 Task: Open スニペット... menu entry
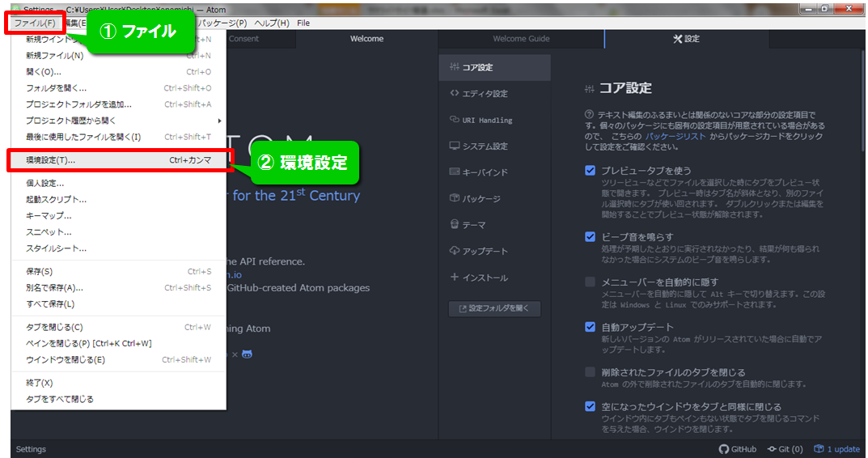tap(118, 232)
